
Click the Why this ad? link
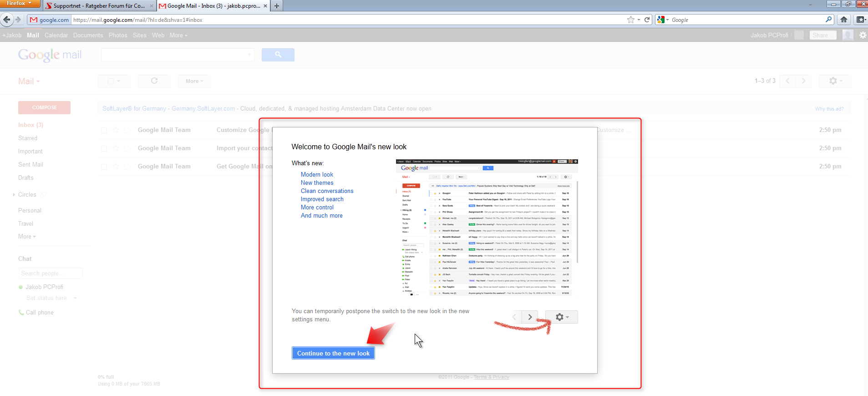click(829, 109)
